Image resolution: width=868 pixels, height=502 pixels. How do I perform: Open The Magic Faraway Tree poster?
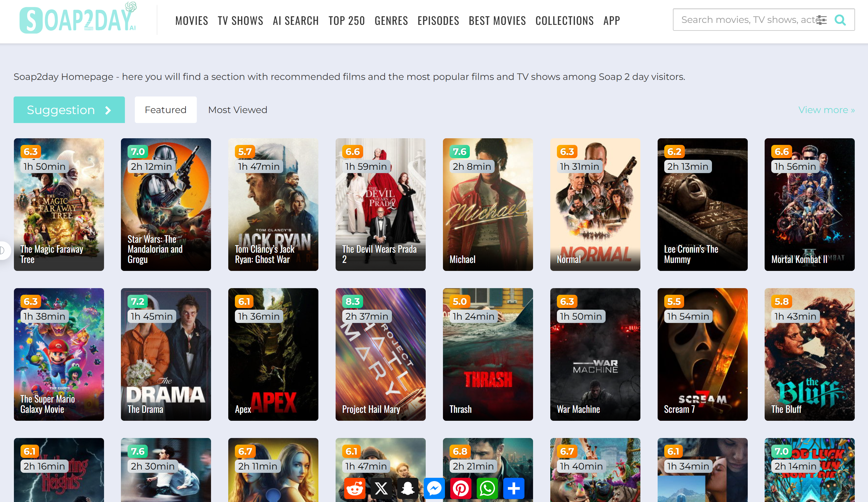pos(59,205)
